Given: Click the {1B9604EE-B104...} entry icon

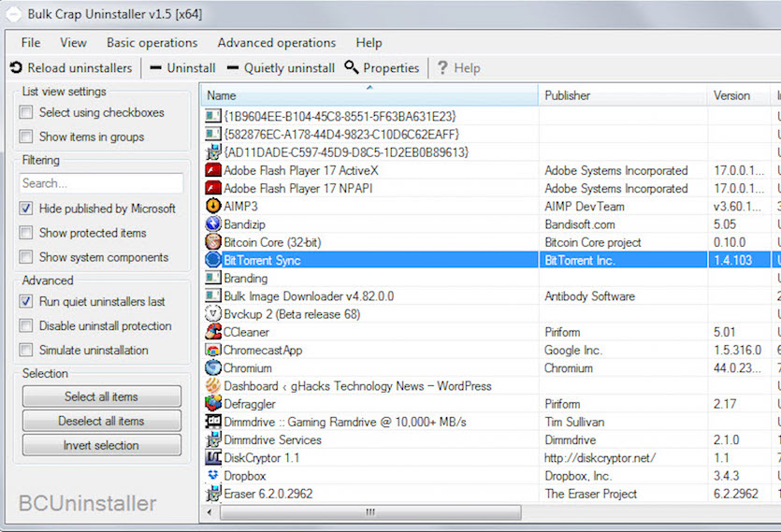Looking at the screenshot, I should [213, 117].
